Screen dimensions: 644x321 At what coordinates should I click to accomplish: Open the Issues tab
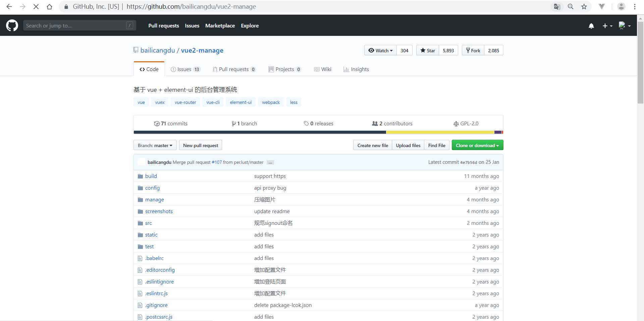185,69
